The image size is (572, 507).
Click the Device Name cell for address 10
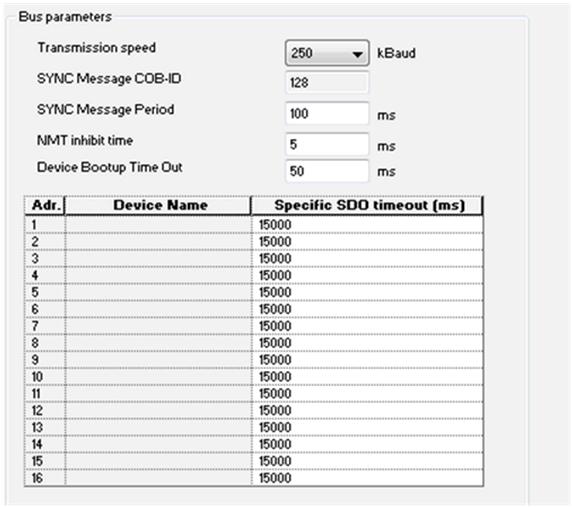tap(158, 377)
